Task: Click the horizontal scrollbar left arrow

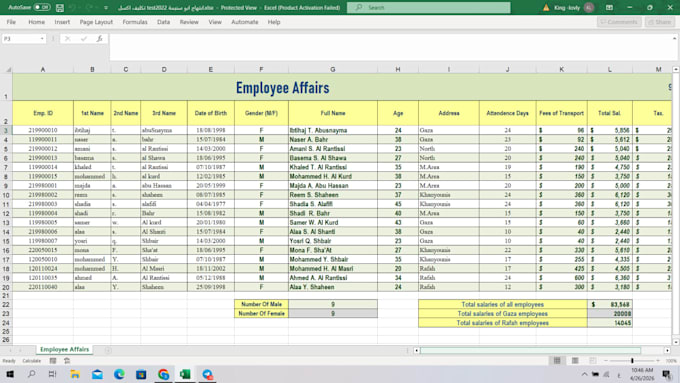Action: point(416,350)
